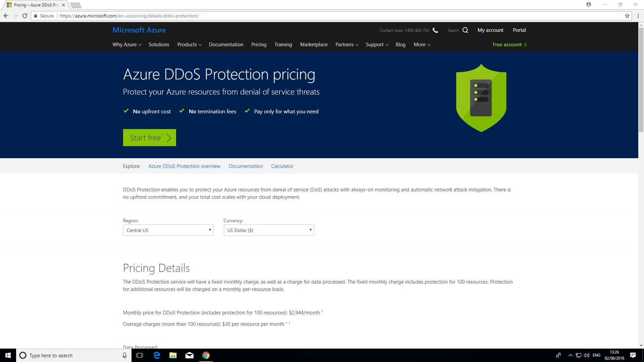644x362 pixels.
Task: Click the Pricing menu item in navbar
Action: pos(259,44)
